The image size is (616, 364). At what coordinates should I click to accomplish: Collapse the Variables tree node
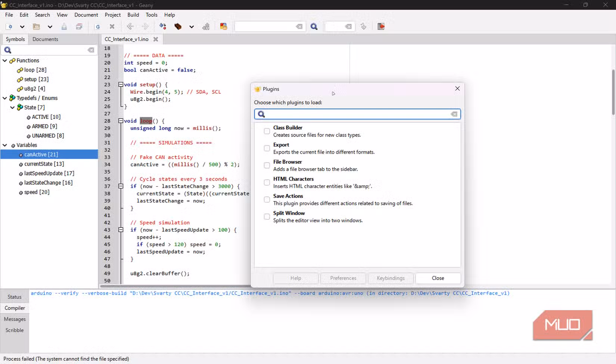pyautogui.click(x=5, y=145)
